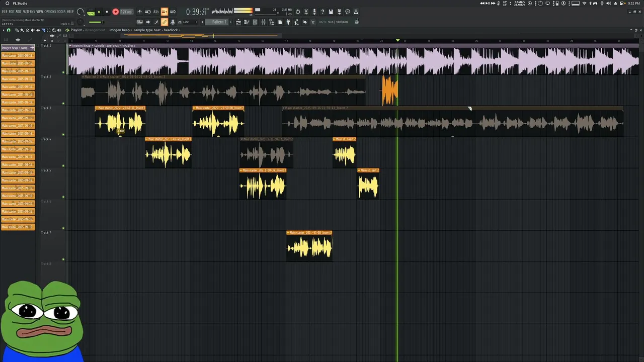Select the imogen heap clip in picker panel

click(x=18, y=48)
